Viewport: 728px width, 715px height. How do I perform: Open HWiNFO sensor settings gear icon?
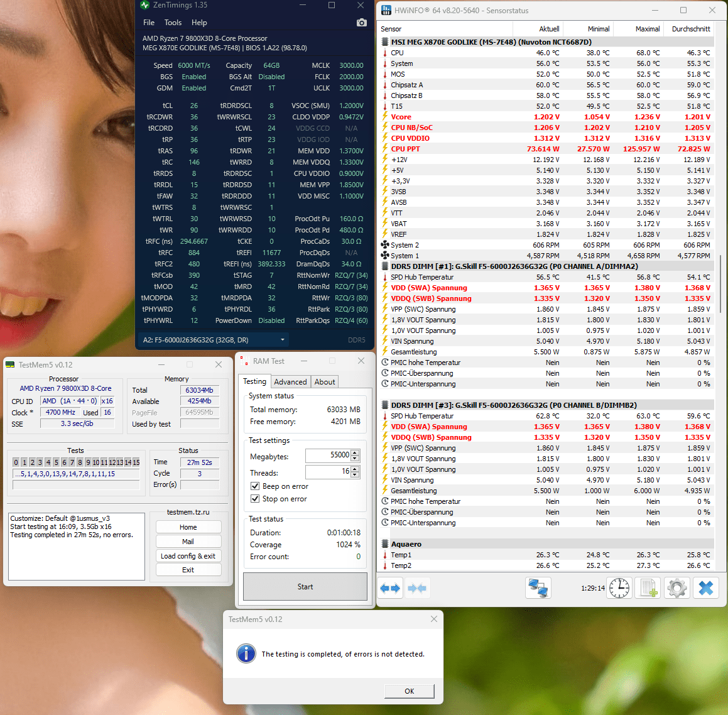(x=677, y=588)
